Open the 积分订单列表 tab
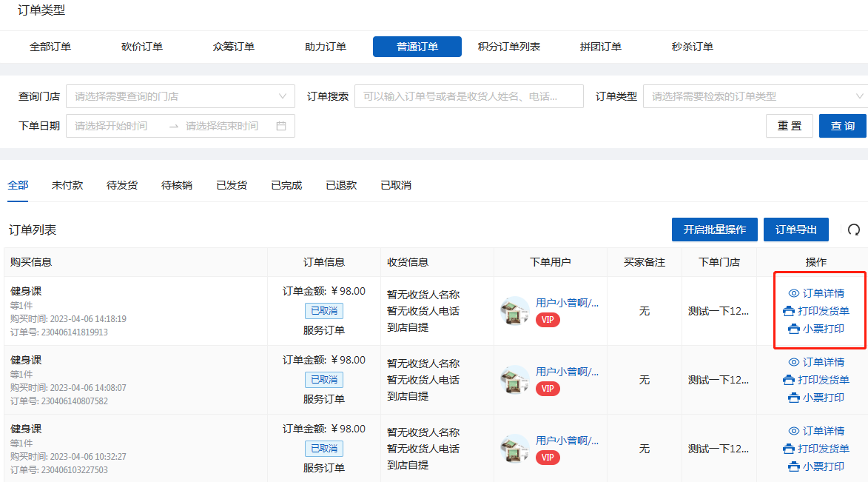The height and width of the screenshot is (482, 868). pyautogui.click(x=509, y=47)
